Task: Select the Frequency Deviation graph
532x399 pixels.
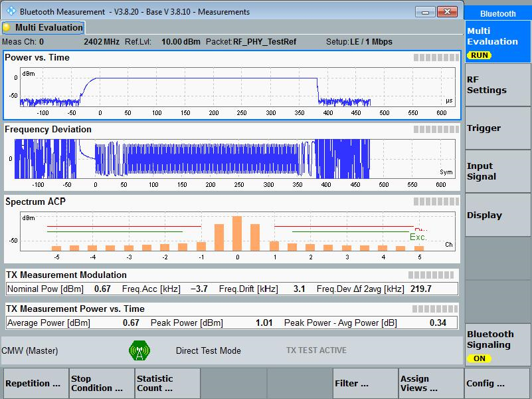Action: (x=232, y=156)
